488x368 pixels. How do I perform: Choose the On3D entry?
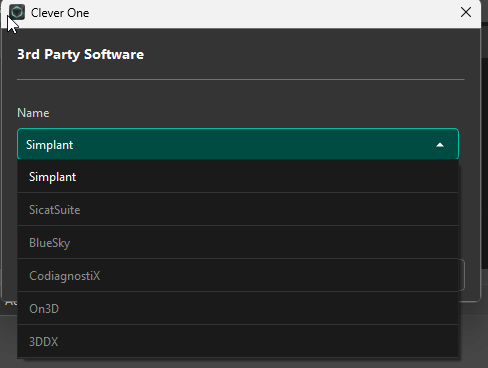pyautogui.click(x=238, y=308)
